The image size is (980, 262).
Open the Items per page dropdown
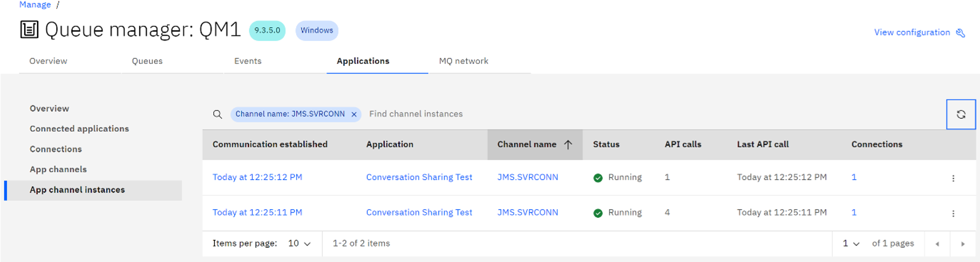[x=300, y=243]
